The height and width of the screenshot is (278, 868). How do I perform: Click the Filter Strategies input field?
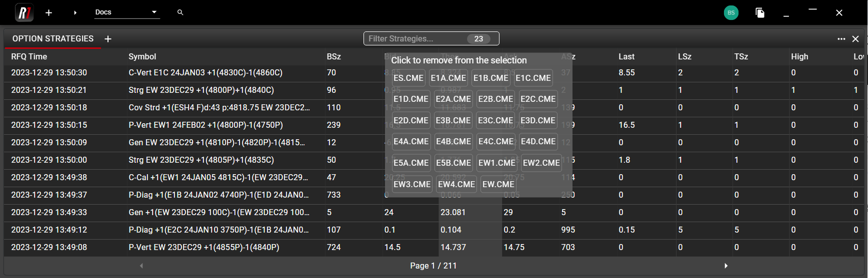click(415, 38)
